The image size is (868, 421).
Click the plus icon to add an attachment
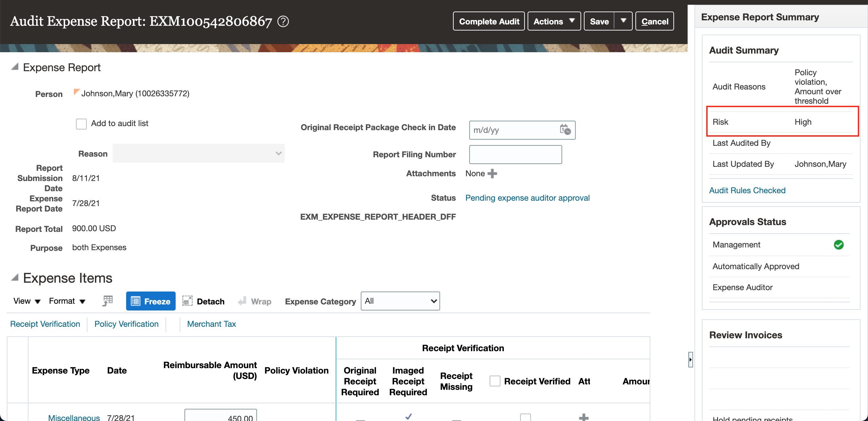492,173
